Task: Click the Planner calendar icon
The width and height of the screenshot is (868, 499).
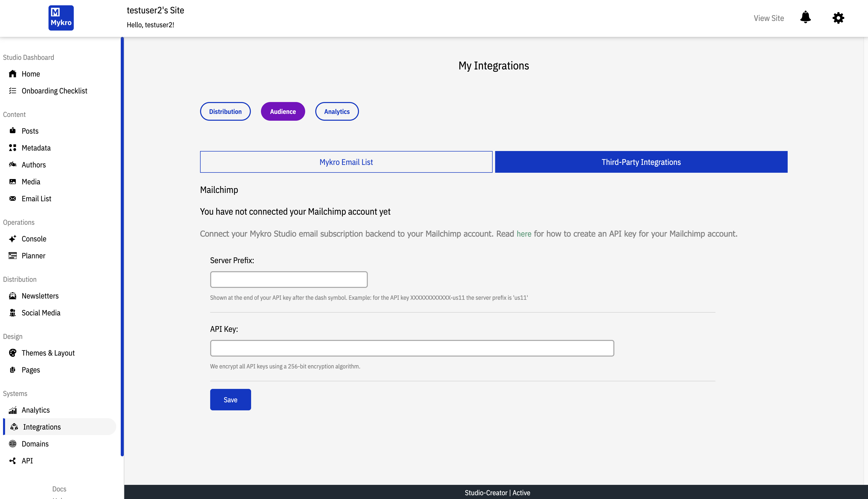Action: tap(13, 256)
